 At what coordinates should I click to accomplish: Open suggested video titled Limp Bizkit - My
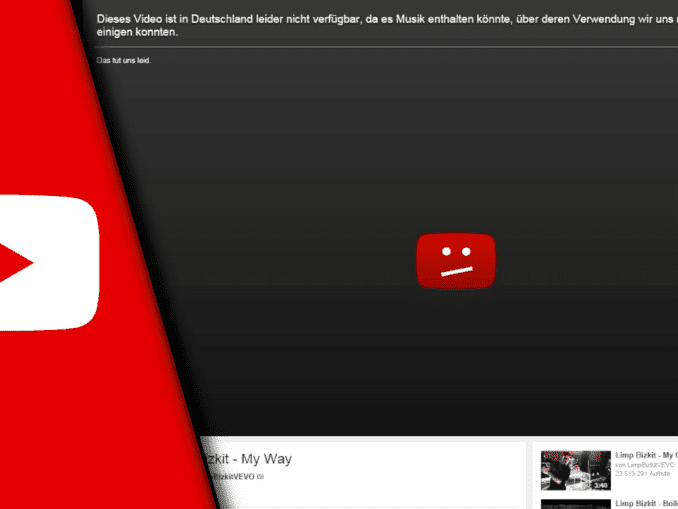(646, 455)
